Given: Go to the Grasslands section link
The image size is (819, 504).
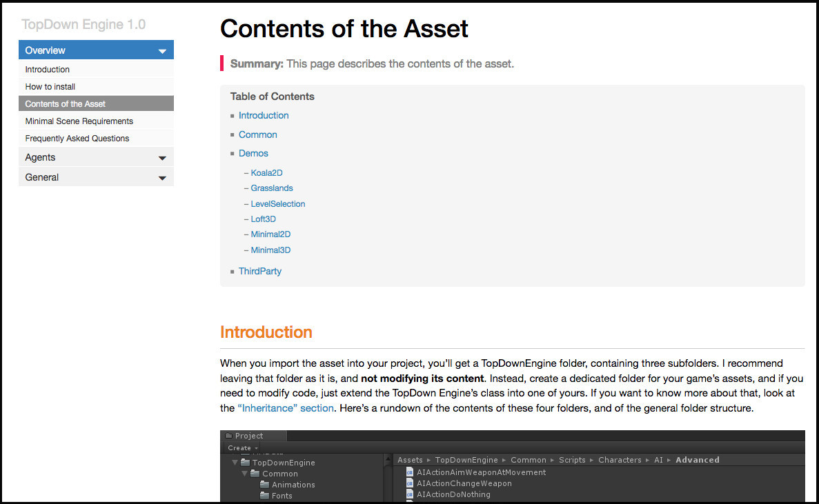Looking at the screenshot, I should [272, 188].
